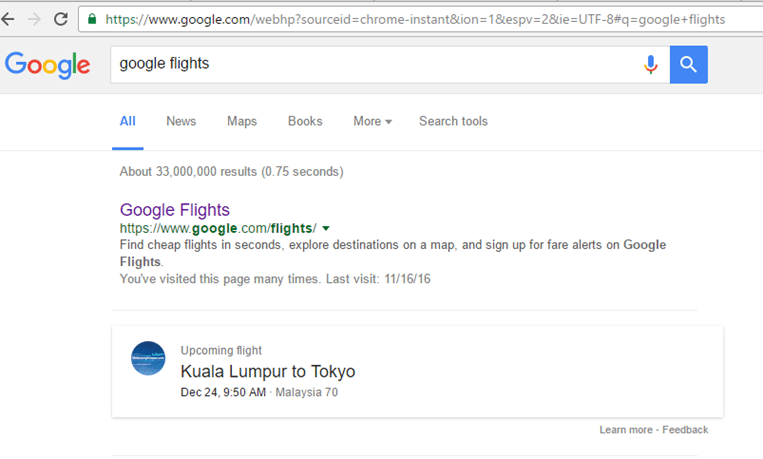The height and width of the screenshot is (459, 763).
Task: Click the Malaysia 70 flight number
Action: click(307, 392)
